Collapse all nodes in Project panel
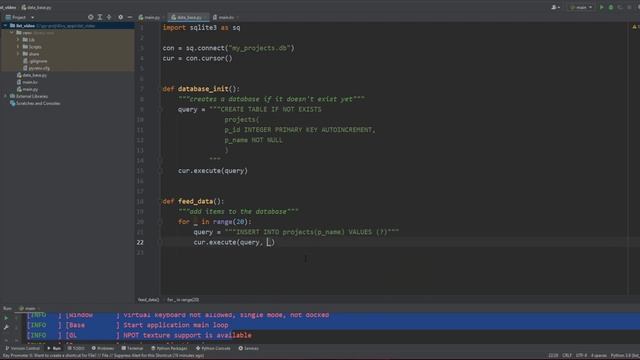 (109, 17)
